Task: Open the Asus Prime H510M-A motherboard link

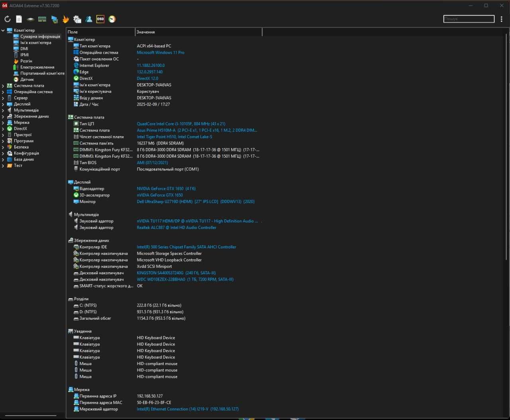Action: (x=197, y=130)
